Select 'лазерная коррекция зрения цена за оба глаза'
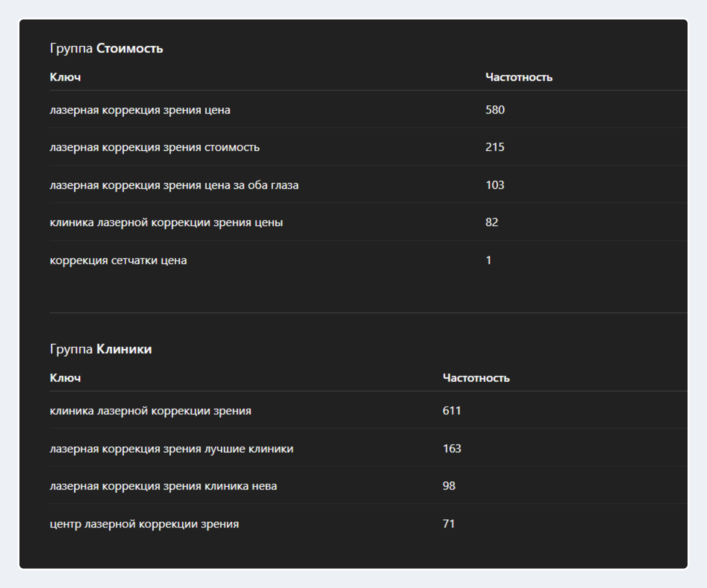 tap(174, 185)
